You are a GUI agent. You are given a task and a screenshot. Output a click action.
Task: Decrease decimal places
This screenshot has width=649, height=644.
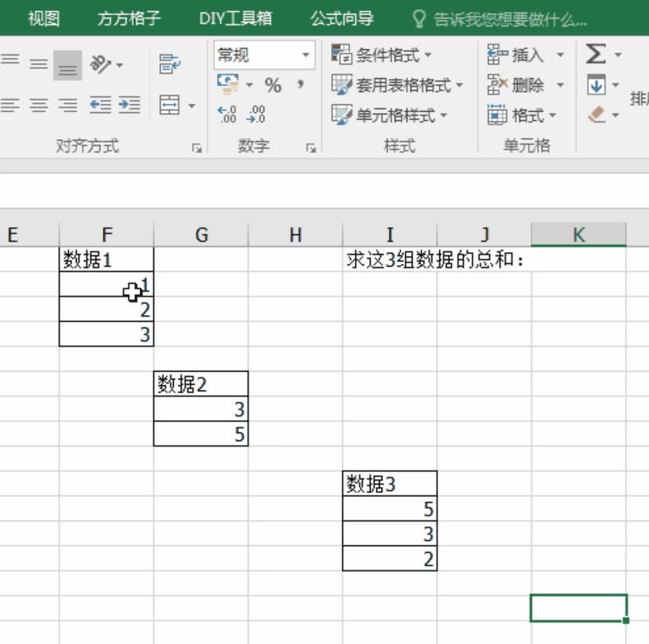point(255,115)
